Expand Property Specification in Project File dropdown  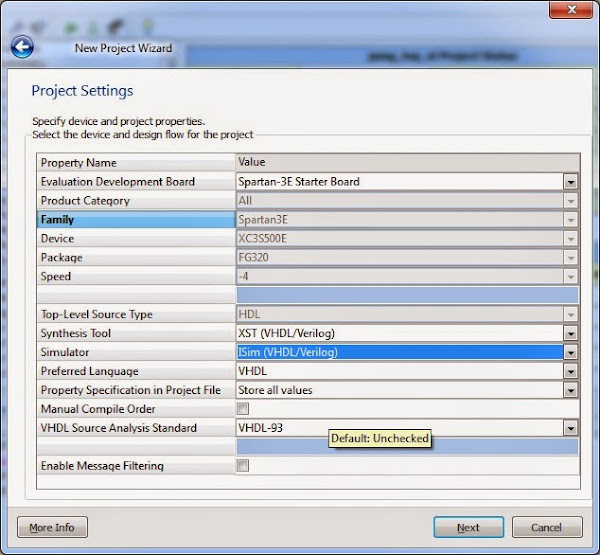[570, 390]
